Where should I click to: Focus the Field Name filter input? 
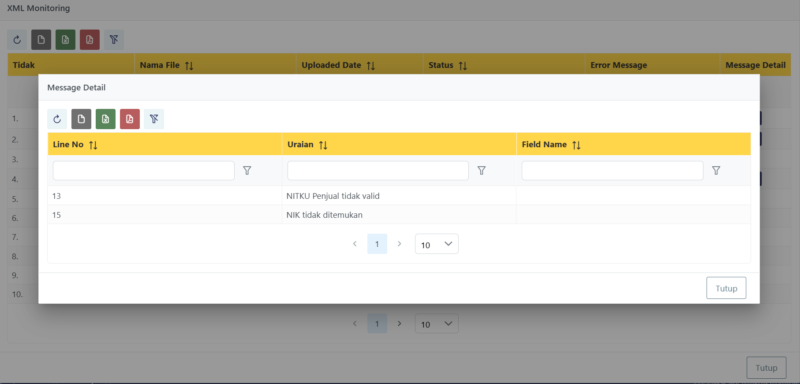tap(612, 171)
